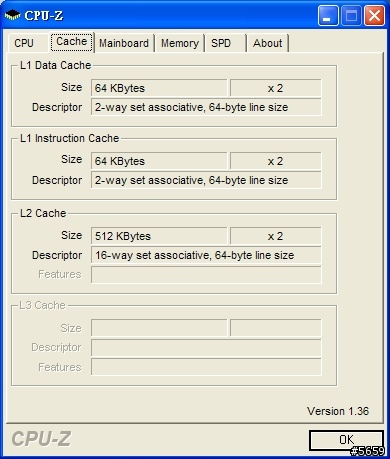Click the empty L2 Cache Features field
This screenshot has height=459, width=390.
point(206,274)
